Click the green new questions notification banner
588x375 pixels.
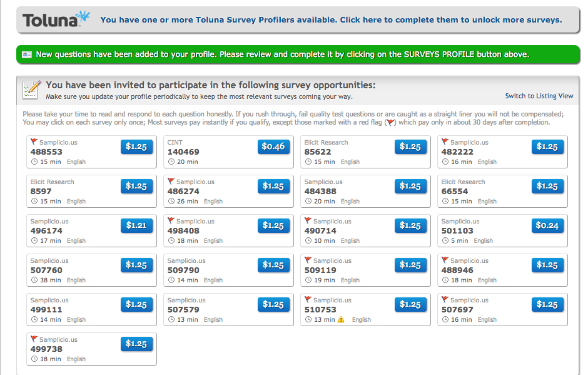click(298, 54)
